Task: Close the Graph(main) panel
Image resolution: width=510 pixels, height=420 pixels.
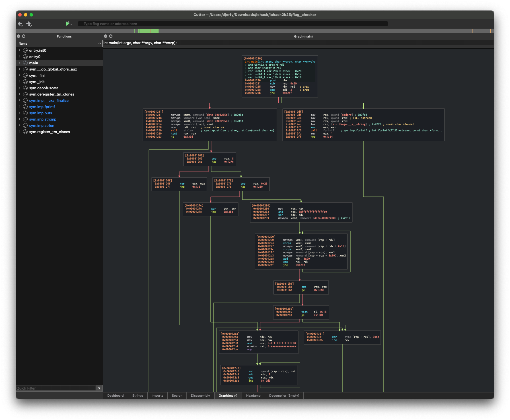Action: tap(106, 36)
